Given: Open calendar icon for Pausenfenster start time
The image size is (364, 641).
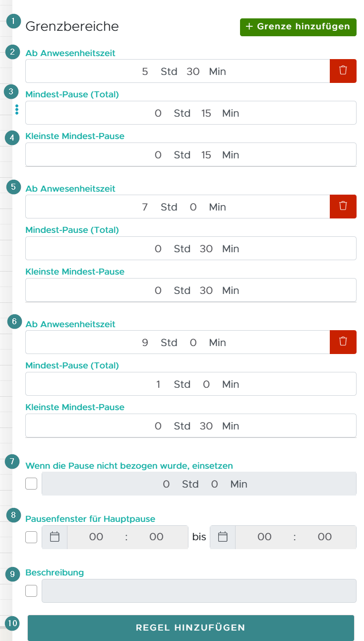Looking at the screenshot, I should tap(55, 537).
